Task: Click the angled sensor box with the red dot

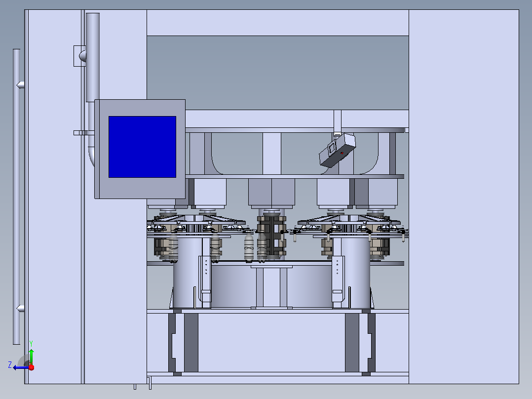Action: tap(337, 150)
